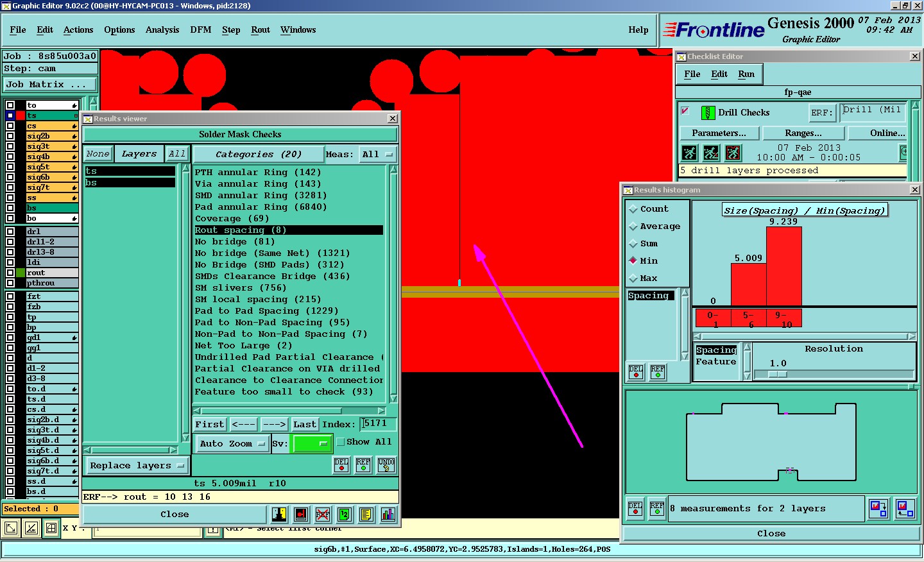The height and width of the screenshot is (562, 924).
Task: Toggle the layer checkbox for 'rout'
Action: pos(10,273)
